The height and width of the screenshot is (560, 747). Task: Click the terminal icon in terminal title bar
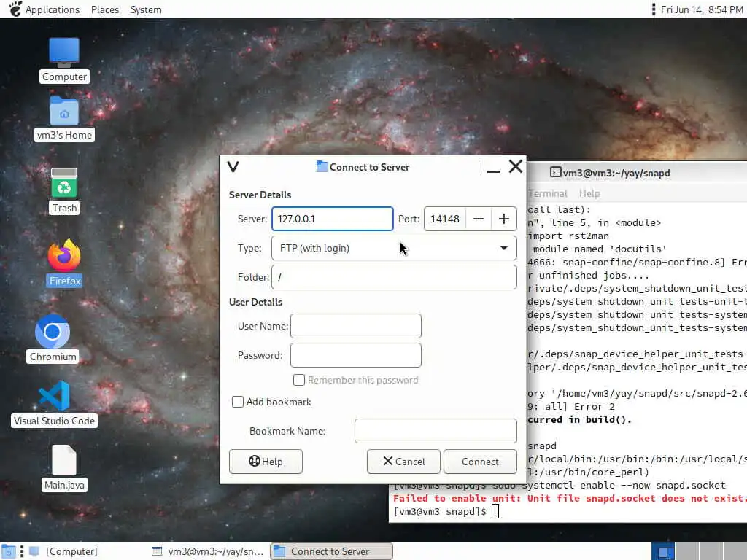coord(555,172)
